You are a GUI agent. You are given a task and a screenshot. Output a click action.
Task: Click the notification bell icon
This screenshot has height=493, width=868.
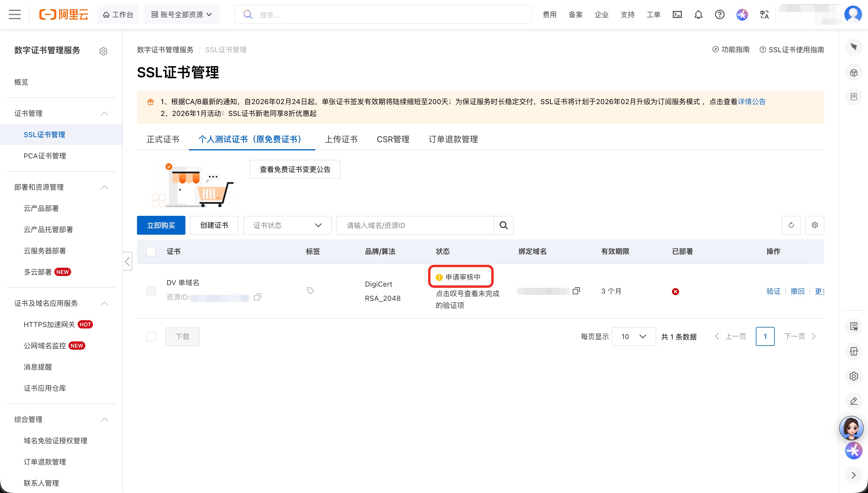point(698,14)
